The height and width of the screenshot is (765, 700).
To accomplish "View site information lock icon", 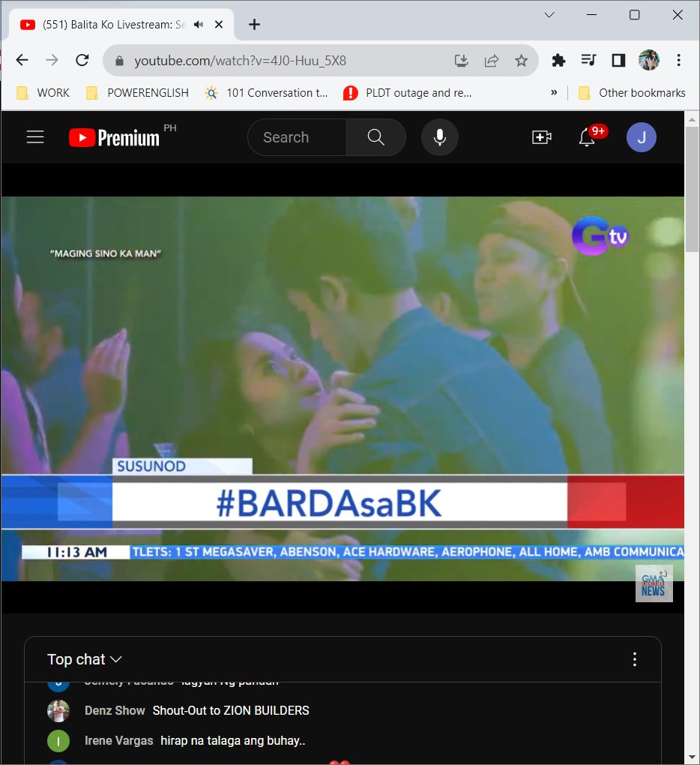I will 119,61.
